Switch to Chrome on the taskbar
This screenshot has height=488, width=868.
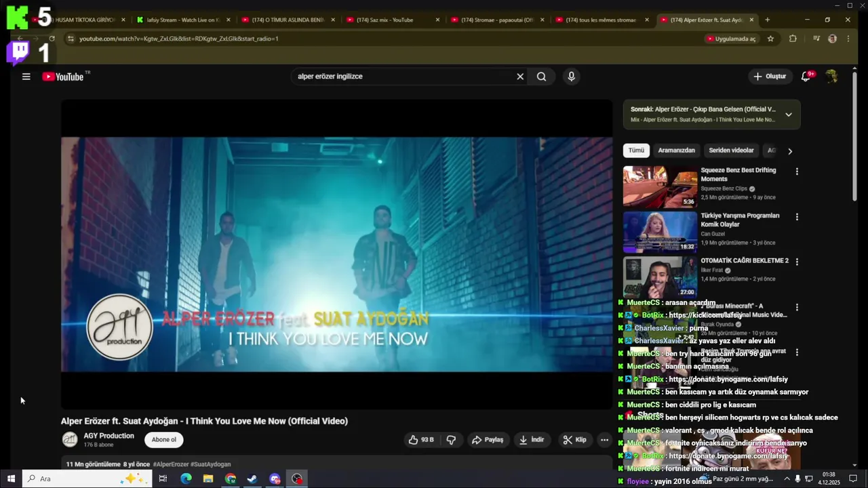231,479
